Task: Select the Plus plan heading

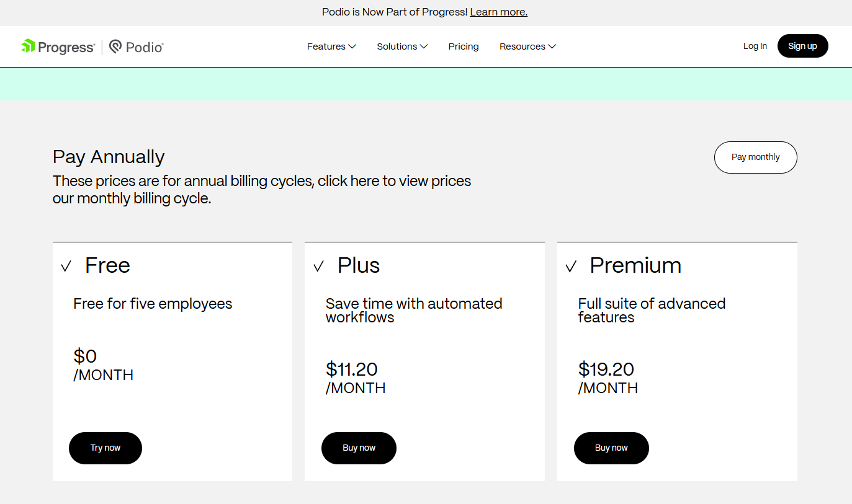Action: 359,265
